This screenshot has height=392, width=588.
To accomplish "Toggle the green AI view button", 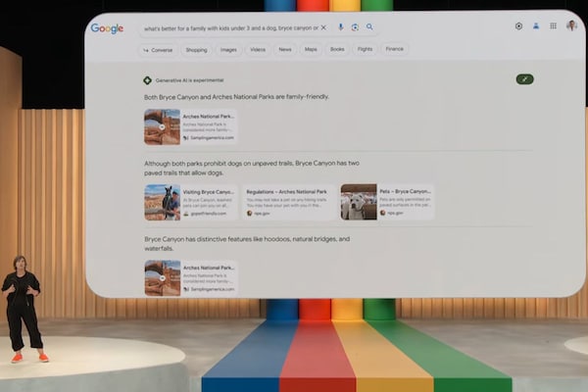I will coord(524,79).
